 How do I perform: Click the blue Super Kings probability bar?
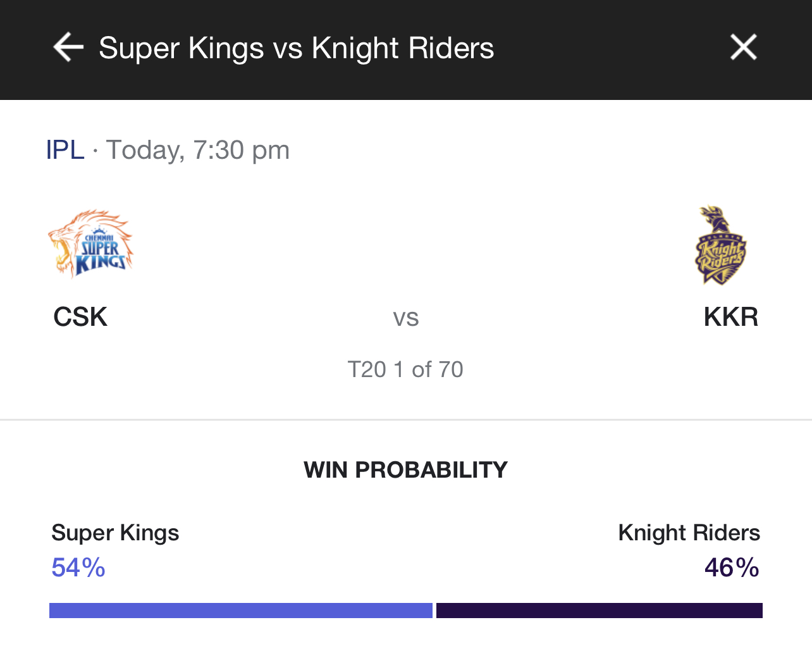[240, 611]
